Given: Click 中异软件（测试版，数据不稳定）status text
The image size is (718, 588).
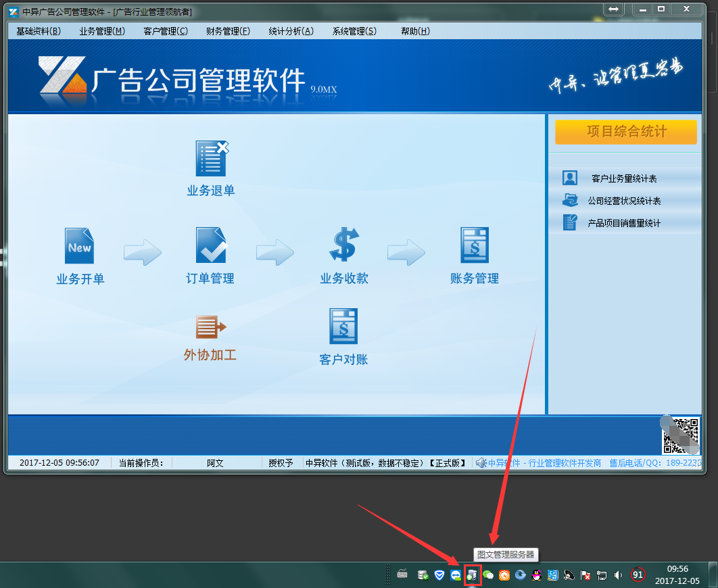Looking at the screenshot, I should [x=366, y=463].
